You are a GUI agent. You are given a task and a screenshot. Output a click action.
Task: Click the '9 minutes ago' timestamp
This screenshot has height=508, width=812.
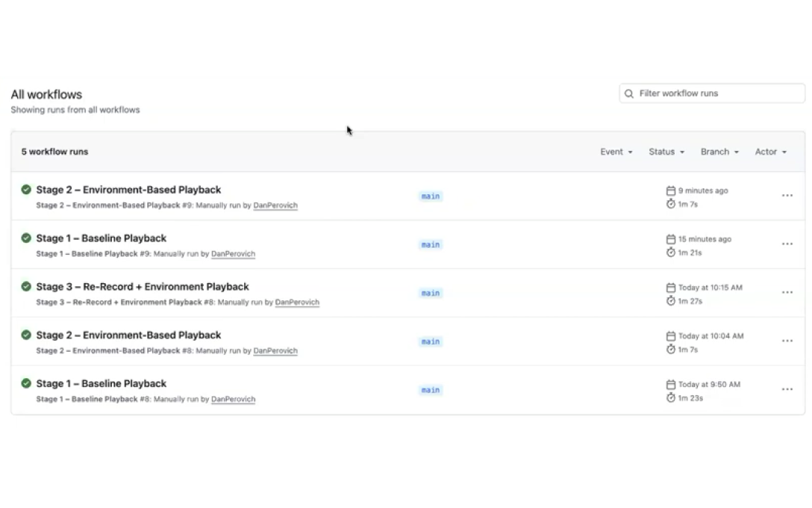(x=703, y=190)
